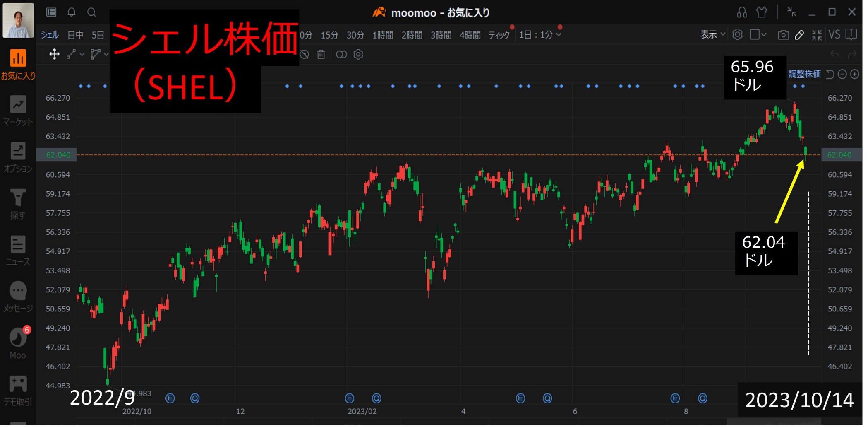The width and height of the screenshot is (868, 427).
Task: Select the 4時間 timeframe
Action: 470,35
